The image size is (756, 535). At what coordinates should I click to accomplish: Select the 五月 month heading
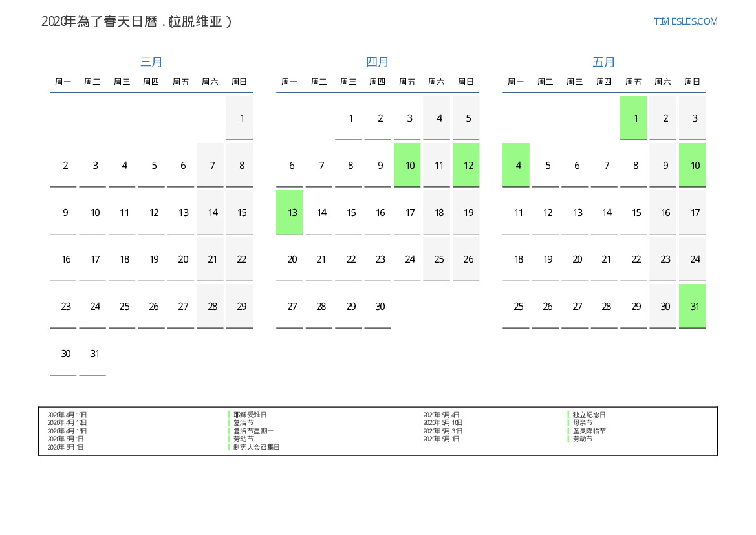604,62
